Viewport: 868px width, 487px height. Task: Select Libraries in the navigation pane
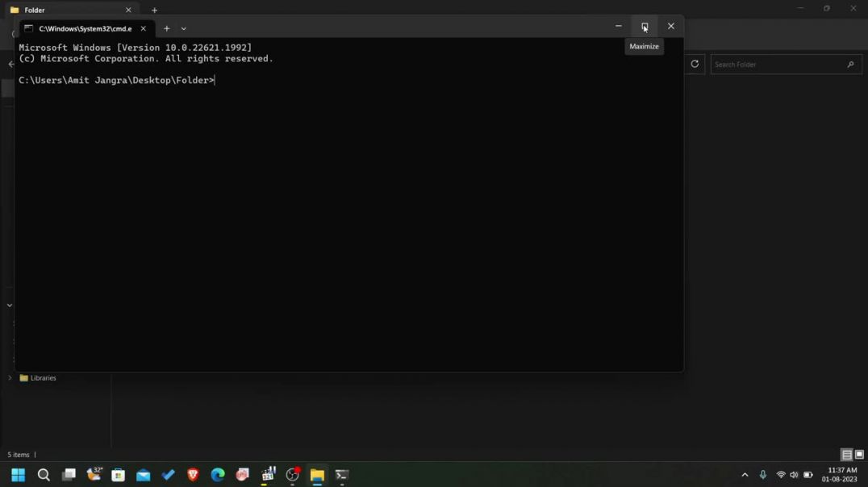(44, 378)
